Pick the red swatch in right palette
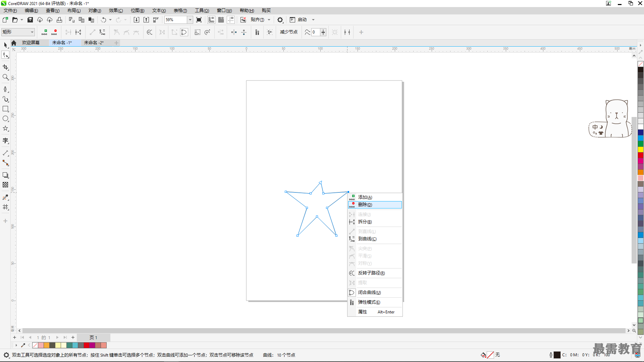This screenshot has width=644, height=362. tap(640, 155)
